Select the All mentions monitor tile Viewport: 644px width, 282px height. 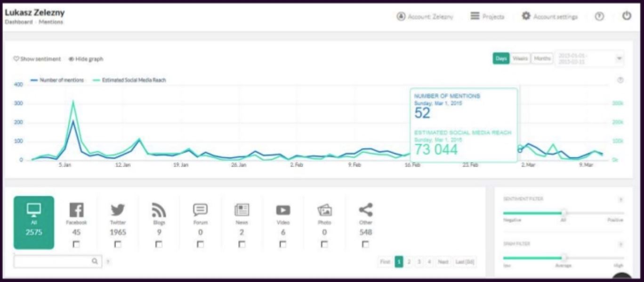[34, 223]
